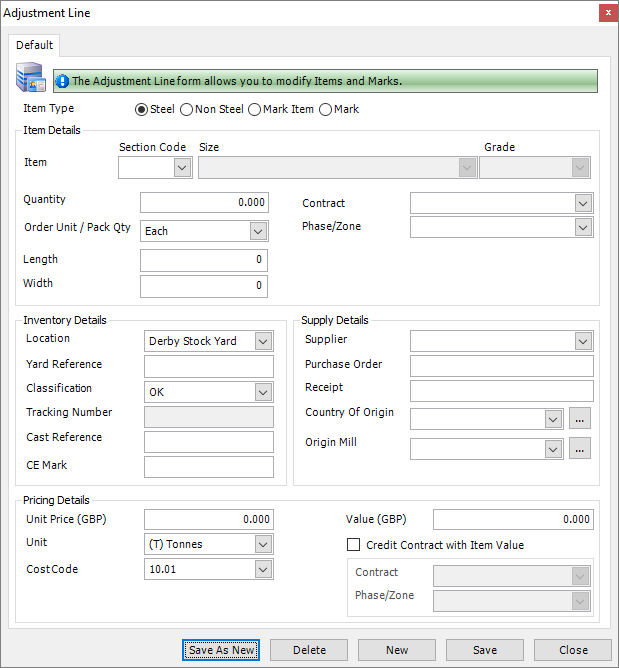
Task: Focus the Purchase Order text field
Action: point(501,365)
